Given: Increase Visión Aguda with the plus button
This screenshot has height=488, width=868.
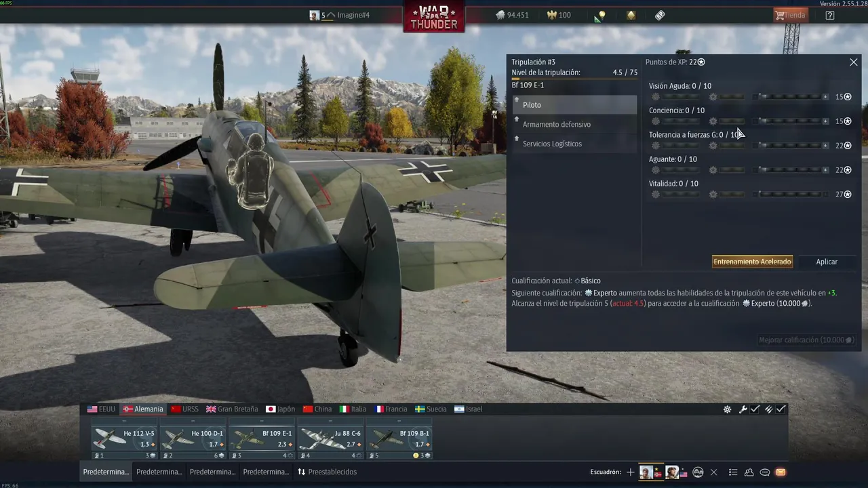Looking at the screenshot, I should (825, 97).
